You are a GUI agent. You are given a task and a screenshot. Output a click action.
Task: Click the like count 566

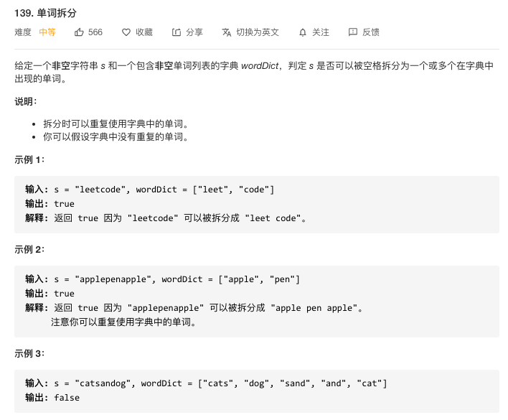[x=95, y=32]
